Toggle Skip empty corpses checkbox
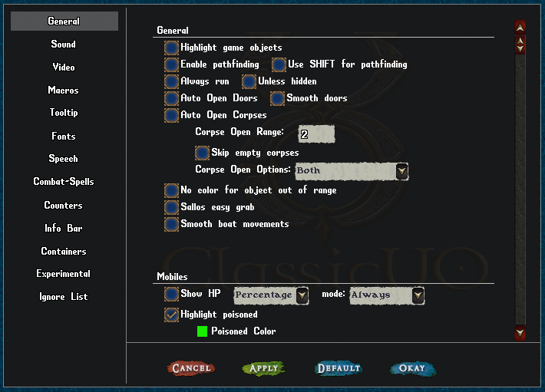545x392 pixels. pos(202,153)
